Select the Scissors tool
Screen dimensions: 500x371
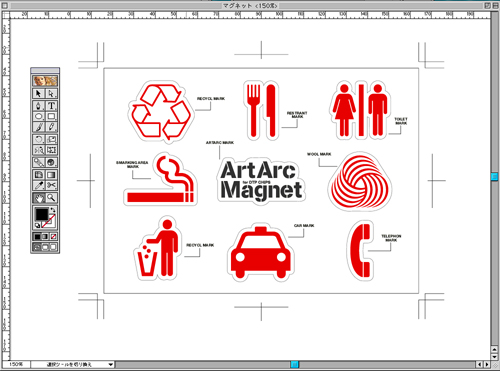pos(51,185)
